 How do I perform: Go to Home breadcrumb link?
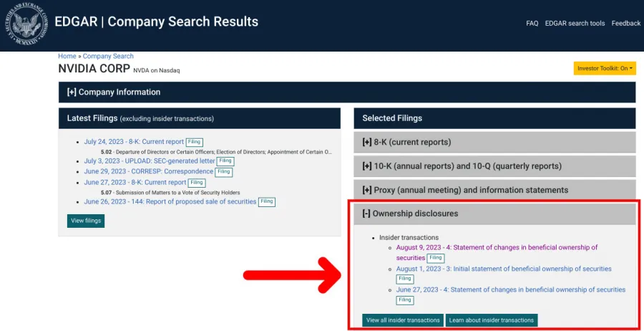tap(67, 56)
